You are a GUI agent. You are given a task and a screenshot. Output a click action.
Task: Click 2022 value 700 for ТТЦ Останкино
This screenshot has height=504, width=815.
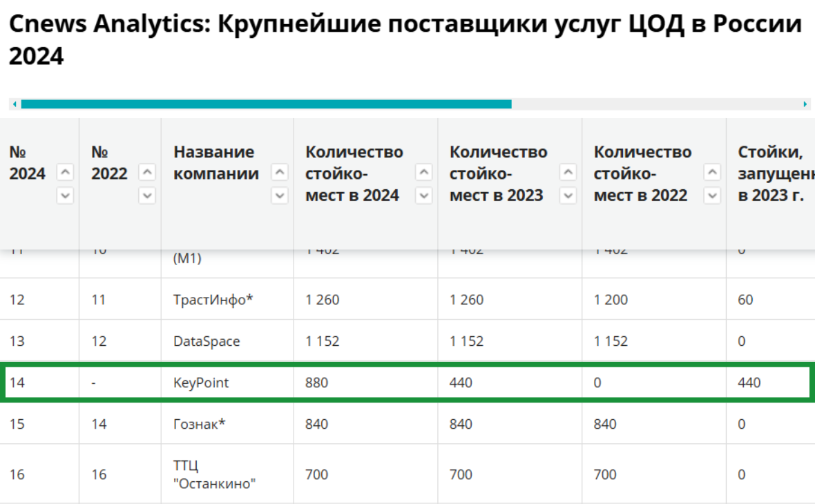click(x=605, y=474)
